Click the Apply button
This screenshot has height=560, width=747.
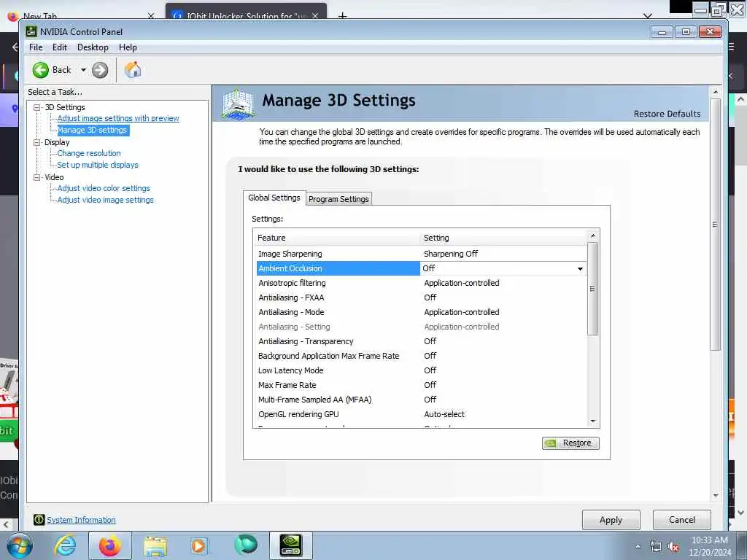pyautogui.click(x=611, y=520)
